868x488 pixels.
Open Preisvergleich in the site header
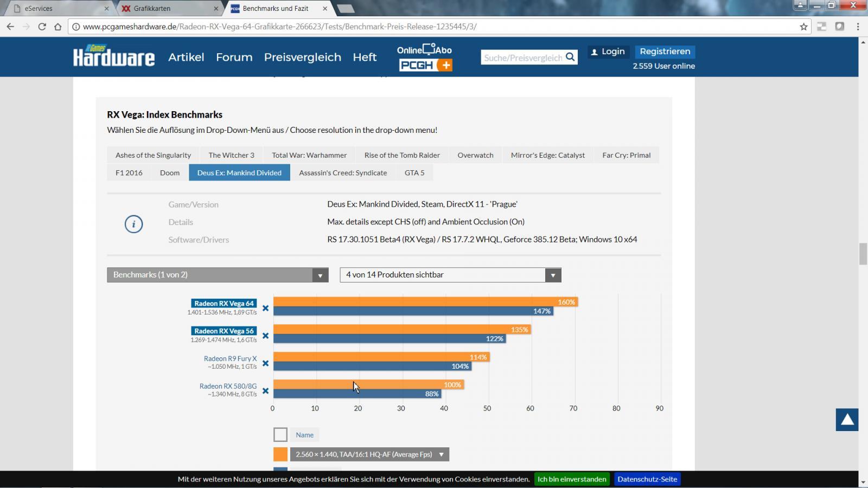point(303,57)
